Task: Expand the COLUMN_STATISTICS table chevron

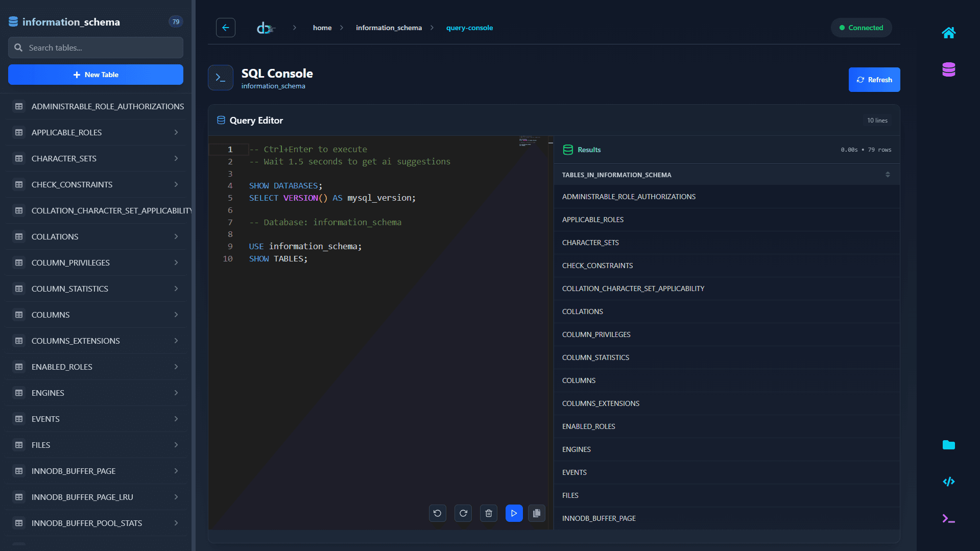Action: [x=176, y=289]
